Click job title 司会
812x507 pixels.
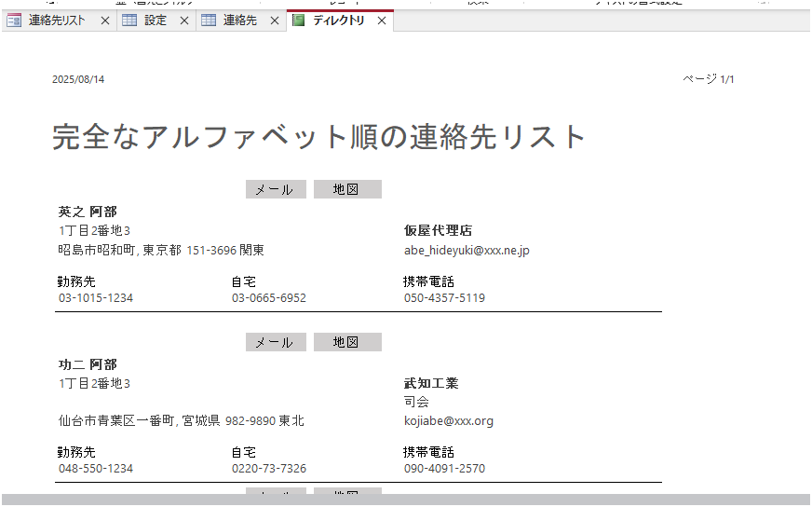pyautogui.click(x=416, y=402)
